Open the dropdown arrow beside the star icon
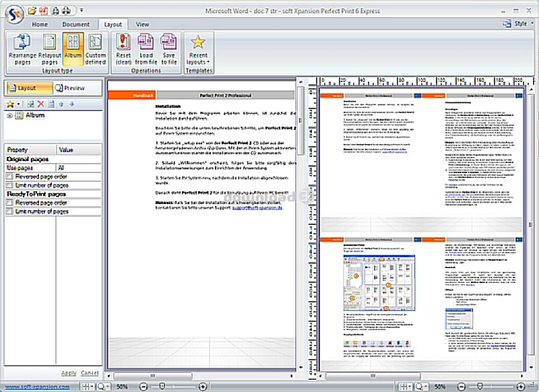539x392 pixels. [18, 104]
